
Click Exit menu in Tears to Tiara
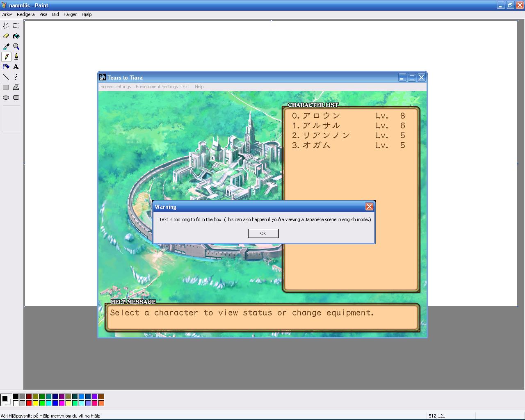(186, 87)
